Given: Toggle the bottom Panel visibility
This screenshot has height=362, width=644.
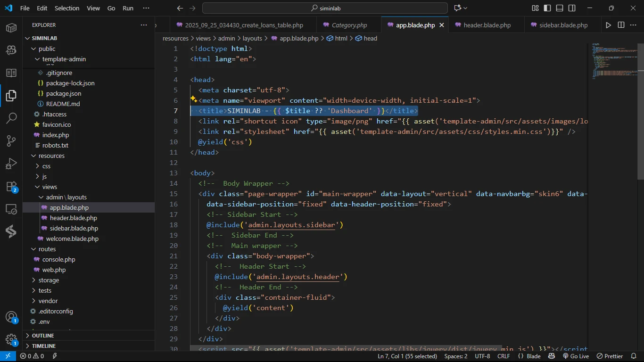Looking at the screenshot, I should pos(560,8).
